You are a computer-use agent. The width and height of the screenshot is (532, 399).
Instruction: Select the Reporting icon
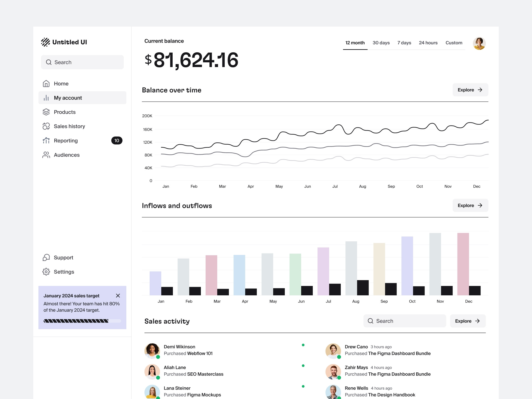(46, 140)
